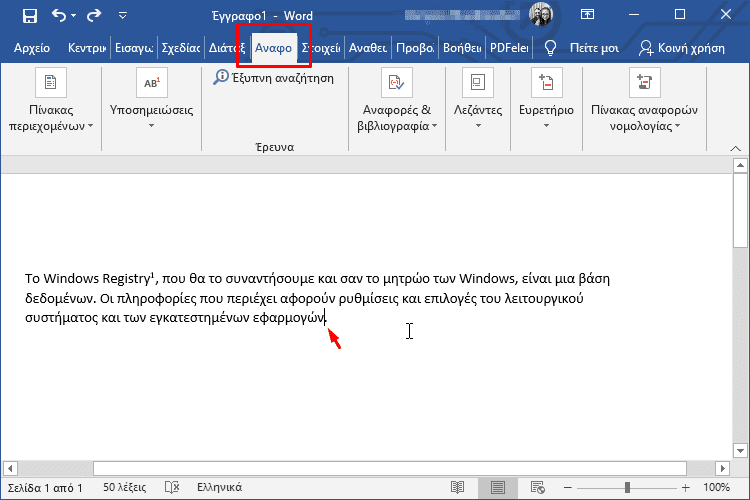The image size is (750, 500).
Task: Open the Customize Quick Access Toolbar dropdown
Action: pyautogui.click(x=123, y=16)
